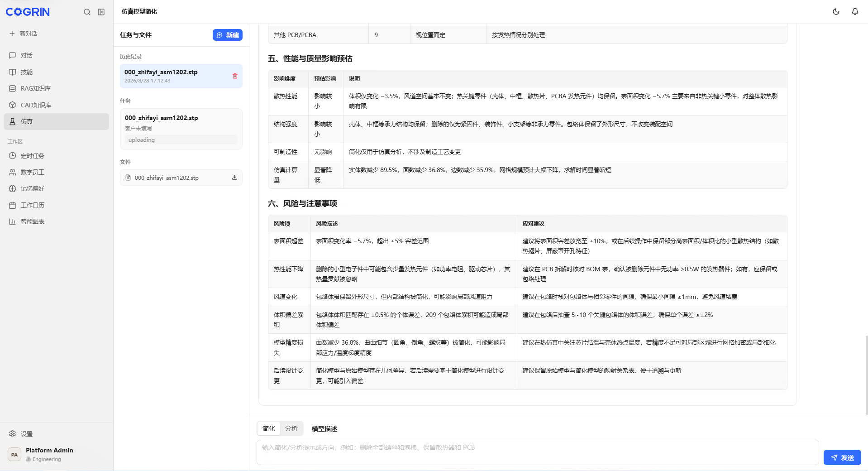Switch to the 分析 tab

(x=291, y=428)
